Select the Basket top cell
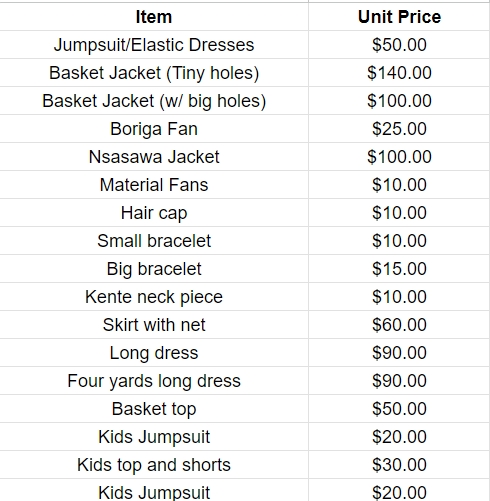 click(x=154, y=409)
